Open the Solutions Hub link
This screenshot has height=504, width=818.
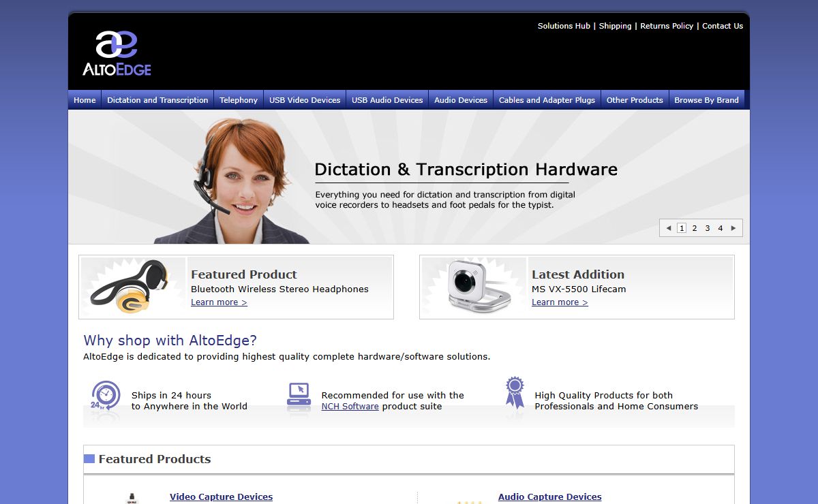tap(564, 26)
